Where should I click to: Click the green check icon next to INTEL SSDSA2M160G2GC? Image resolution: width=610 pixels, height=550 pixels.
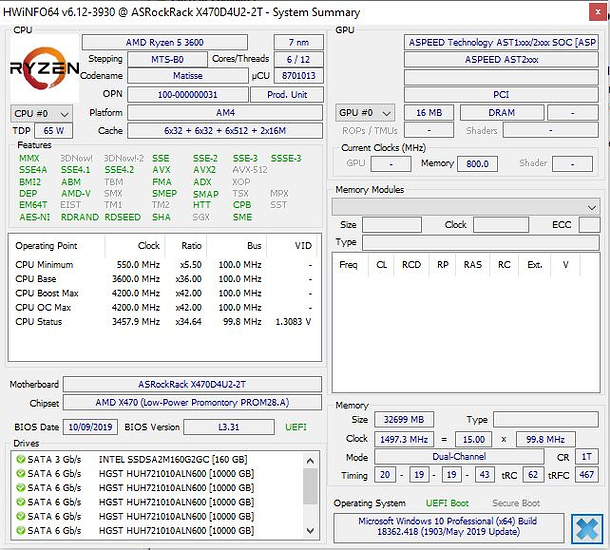(20, 459)
